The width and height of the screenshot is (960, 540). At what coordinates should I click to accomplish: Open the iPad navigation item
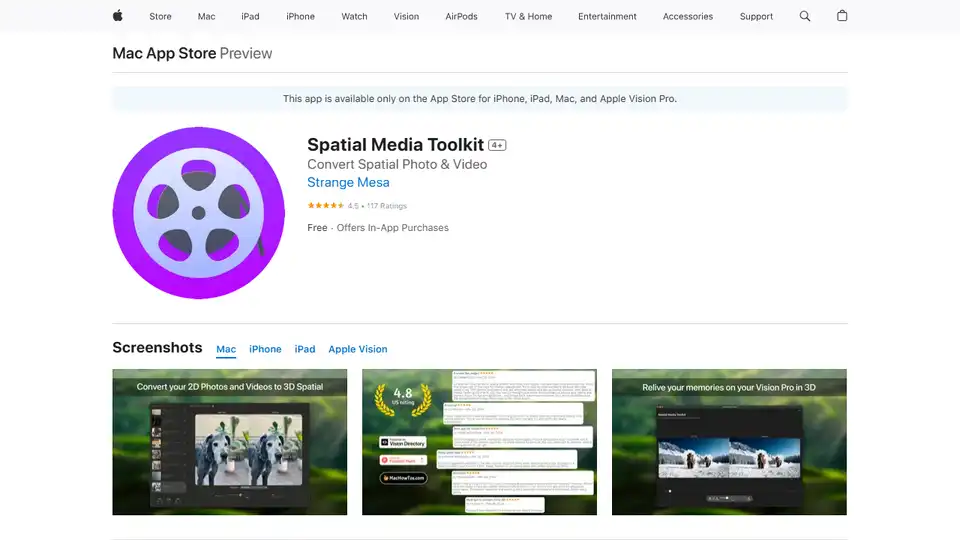pyautogui.click(x=250, y=17)
